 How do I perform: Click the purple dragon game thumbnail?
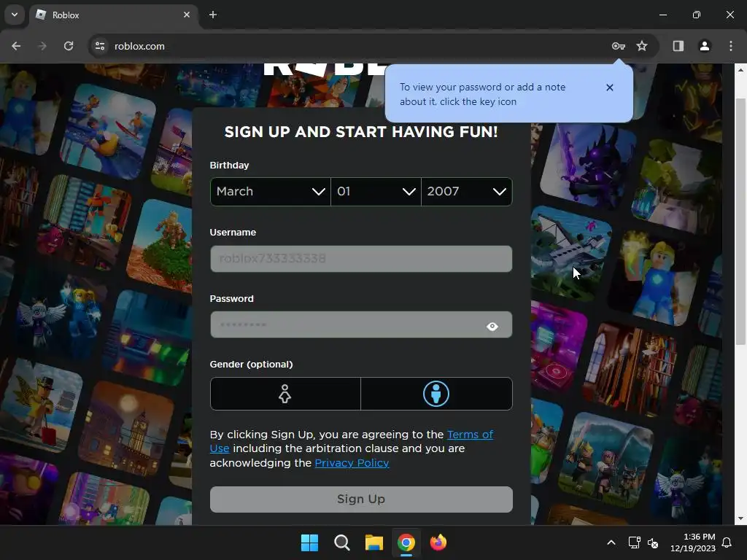tap(588, 166)
